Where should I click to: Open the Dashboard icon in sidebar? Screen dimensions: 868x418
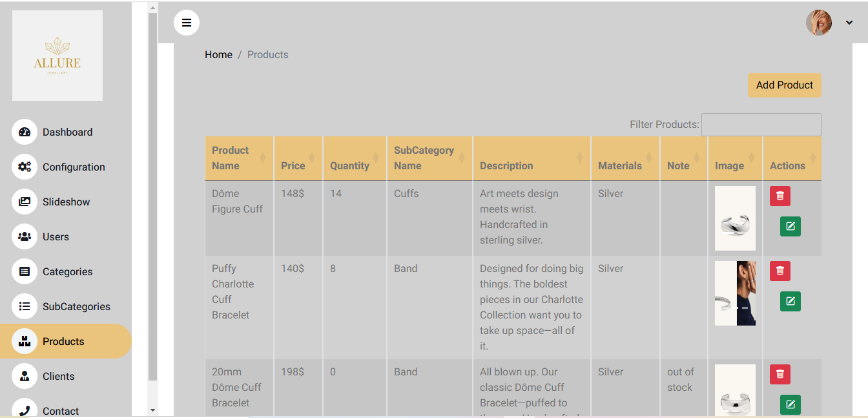tap(25, 132)
